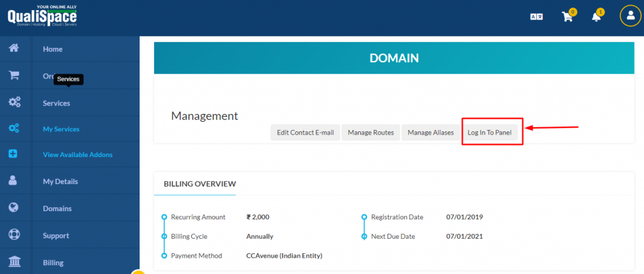Image resolution: width=644 pixels, height=274 pixels.
Task: Click the Management heading
Action: tap(204, 116)
